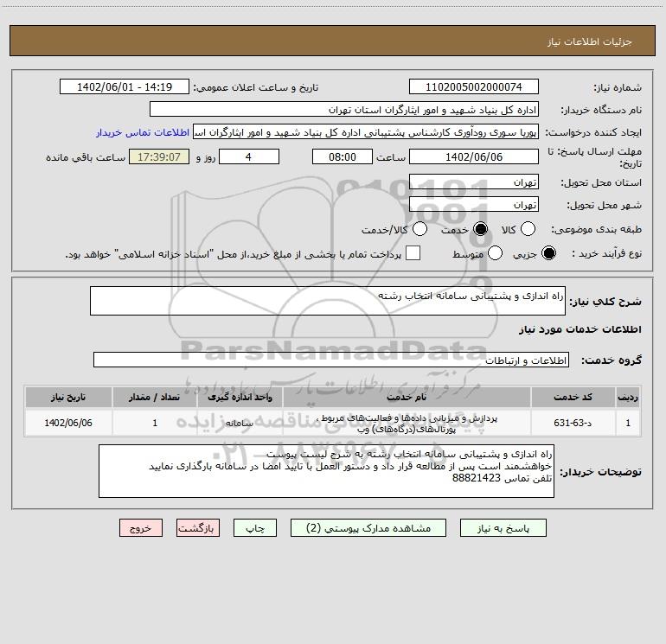Click the remaining time field 17:39:07
Screen dimensions: 666x644
(159, 157)
